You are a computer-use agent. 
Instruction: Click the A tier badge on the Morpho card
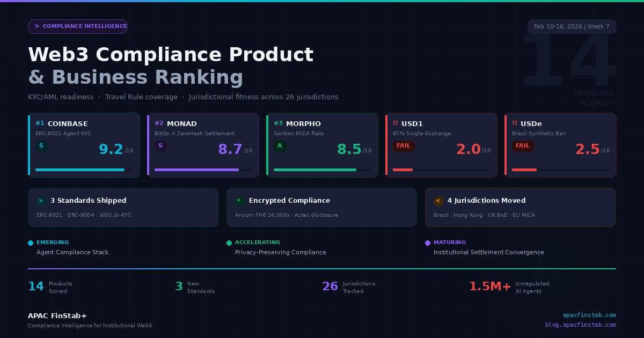point(280,145)
